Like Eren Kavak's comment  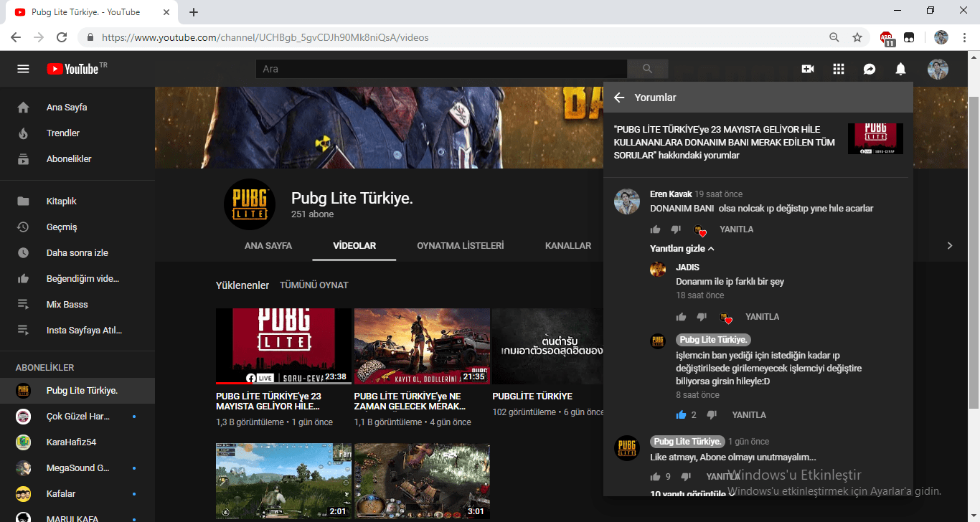pos(655,229)
